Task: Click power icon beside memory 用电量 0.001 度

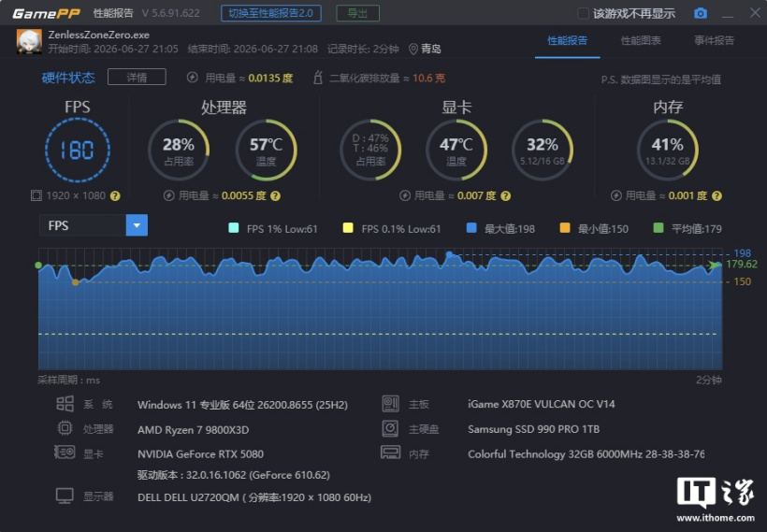Action: (x=615, y=195)
